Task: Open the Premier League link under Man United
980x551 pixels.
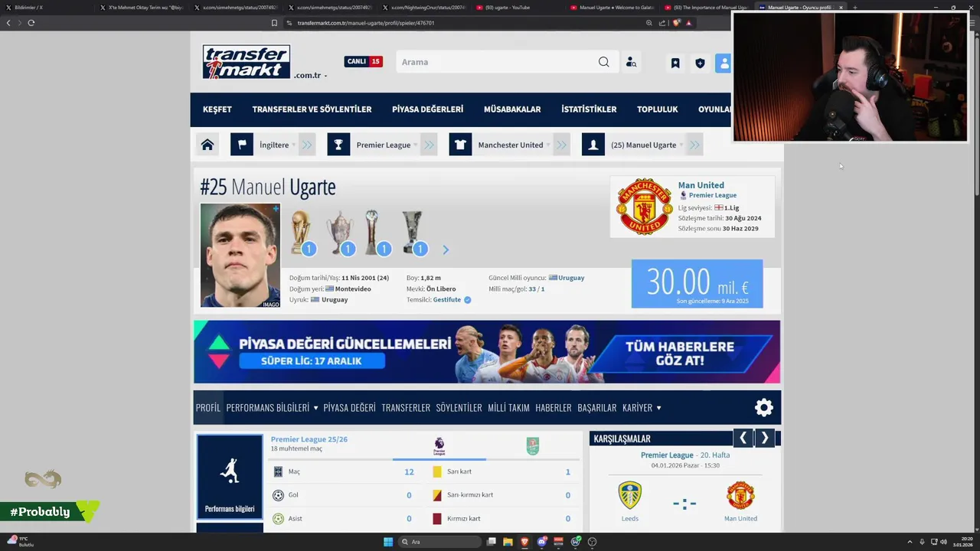Action: 712,195
